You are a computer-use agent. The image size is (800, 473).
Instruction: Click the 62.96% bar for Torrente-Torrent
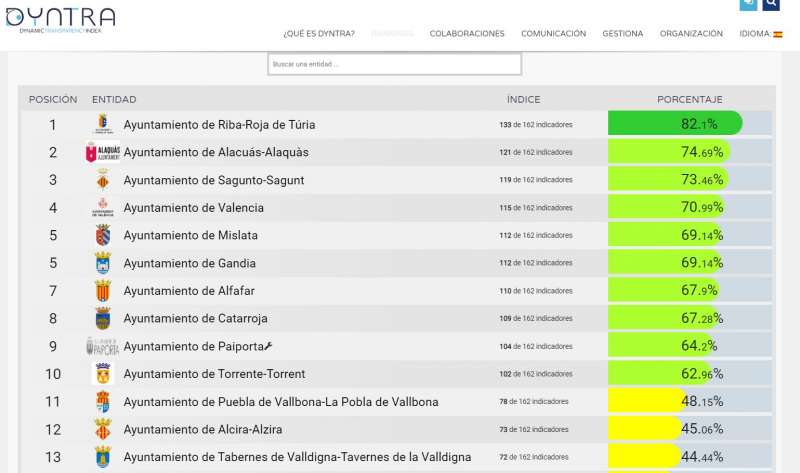(x=659, y=373)
